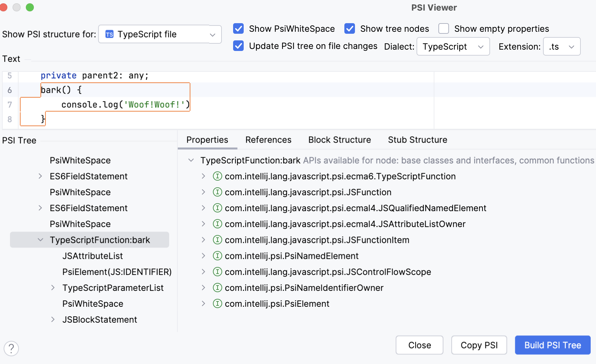
Task: Click interface icon for com.intellij.psi.PsiElement
Action: click(217, 303)
